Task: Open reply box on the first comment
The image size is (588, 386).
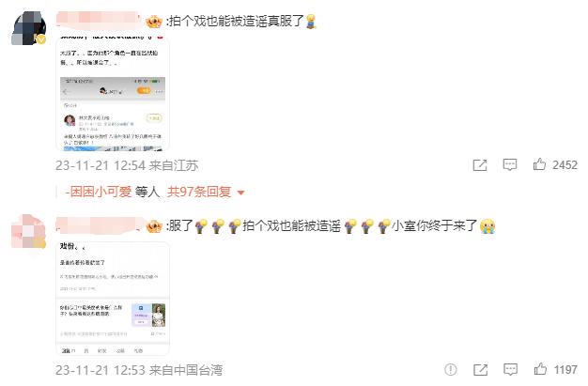Action: coord(510,164)
